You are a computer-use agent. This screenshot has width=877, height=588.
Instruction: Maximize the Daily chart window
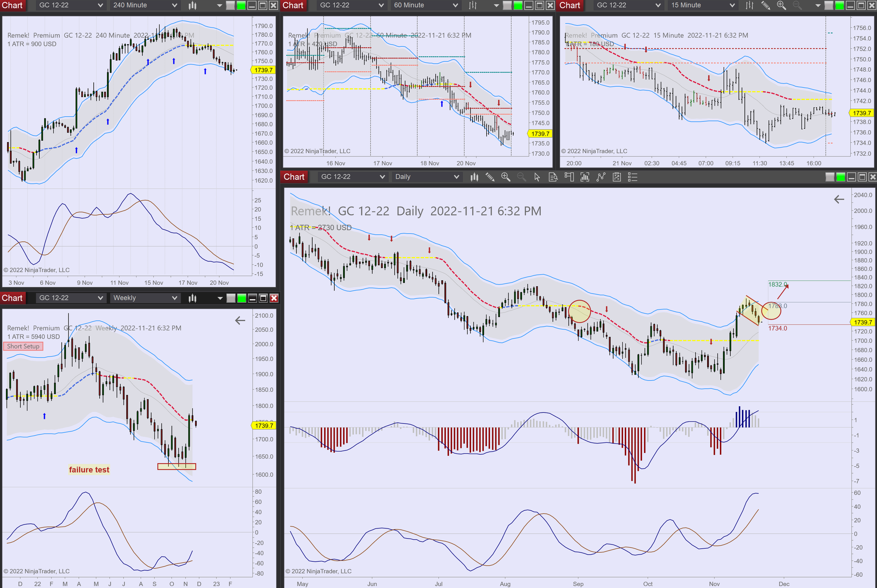click(862, 177)
